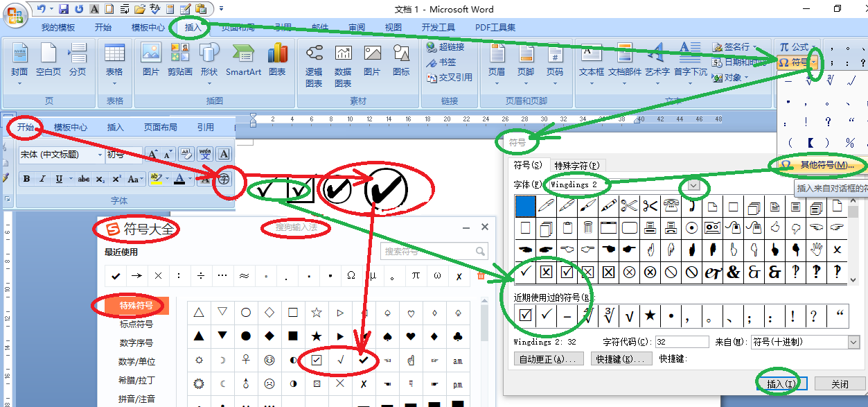Toggle Underline U button
Screen dimensions: 868x407
[x=59, y=179]
